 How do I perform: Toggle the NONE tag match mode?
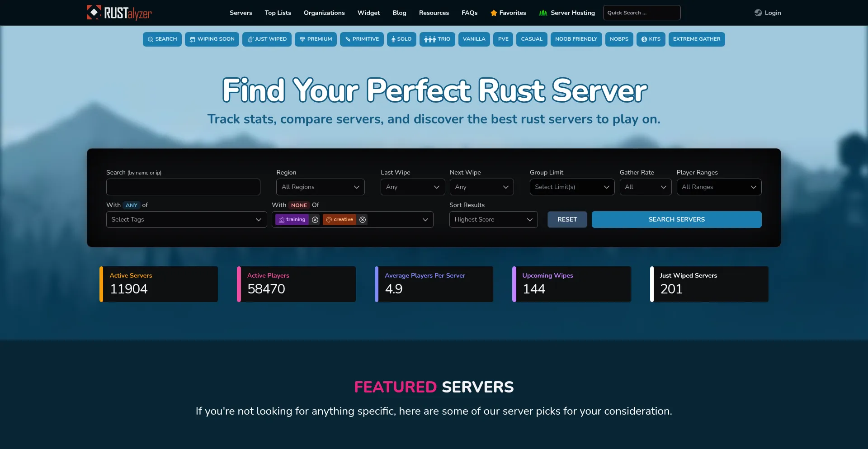tap(299, 205)
